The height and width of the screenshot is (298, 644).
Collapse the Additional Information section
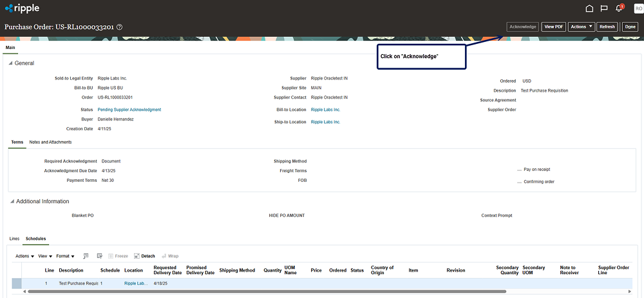[x=12, y=202]
